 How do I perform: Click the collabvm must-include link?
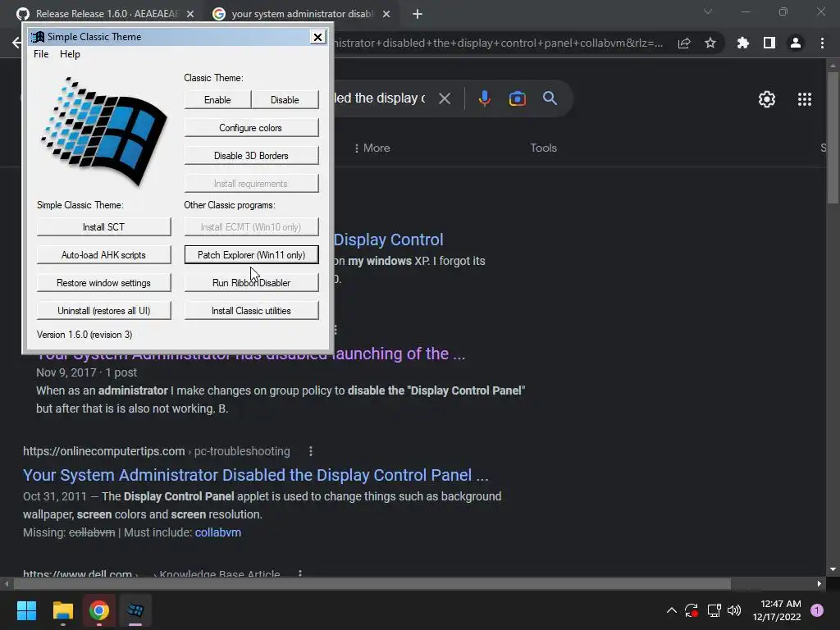(x=218, y=532)
